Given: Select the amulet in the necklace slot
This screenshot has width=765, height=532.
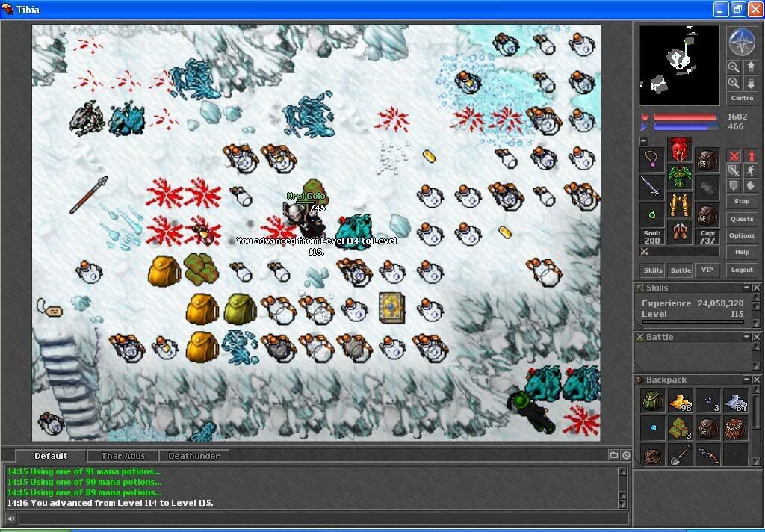Looking at the screenshot, I should 651,159.
